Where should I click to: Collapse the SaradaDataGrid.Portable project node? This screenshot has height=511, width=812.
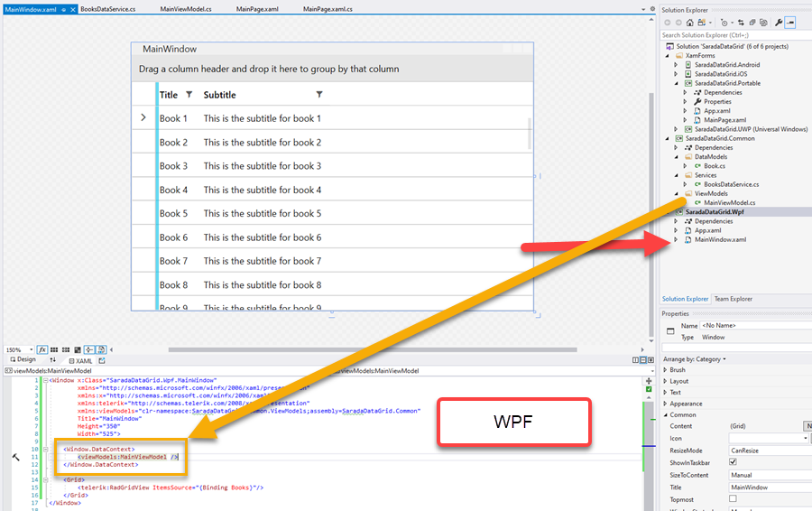pos(676,83)
